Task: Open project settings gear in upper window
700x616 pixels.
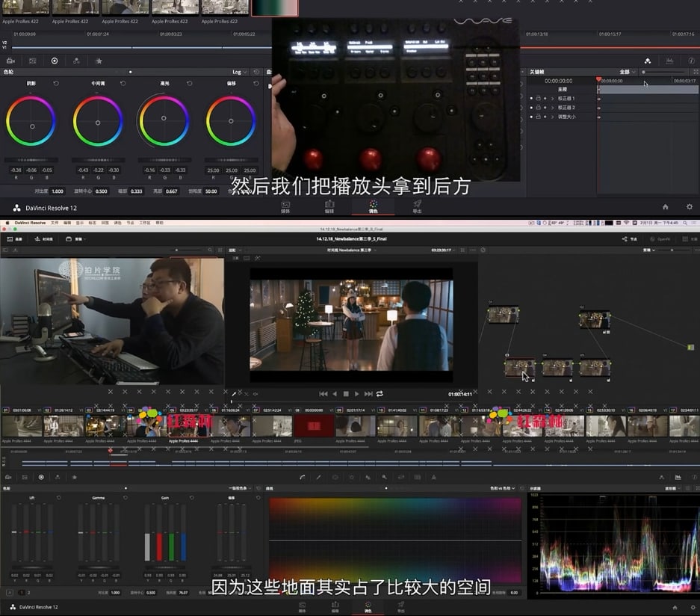Action: pos(690,207)
